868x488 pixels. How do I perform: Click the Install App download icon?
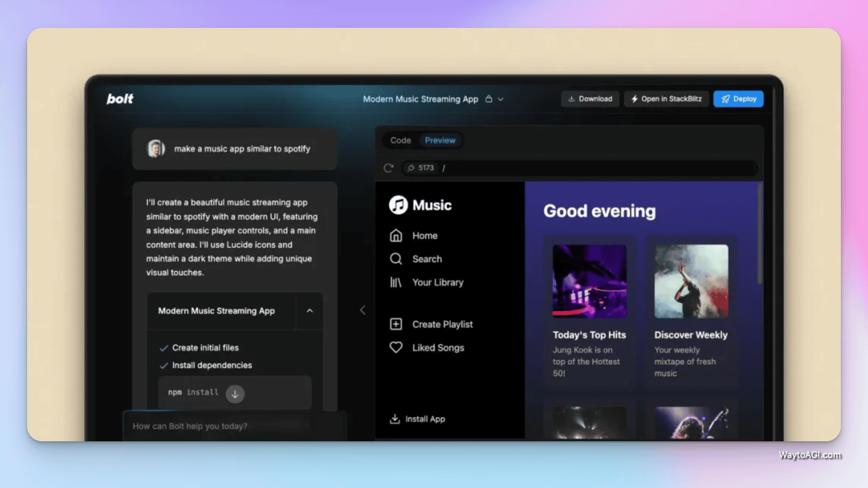click(394, 419)
